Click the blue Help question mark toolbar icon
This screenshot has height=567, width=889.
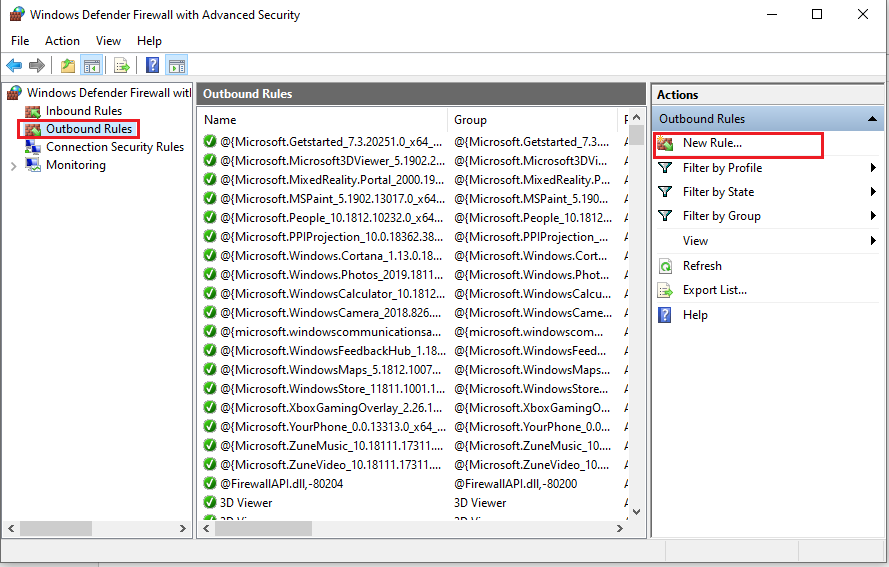click(x=153, y=65)
